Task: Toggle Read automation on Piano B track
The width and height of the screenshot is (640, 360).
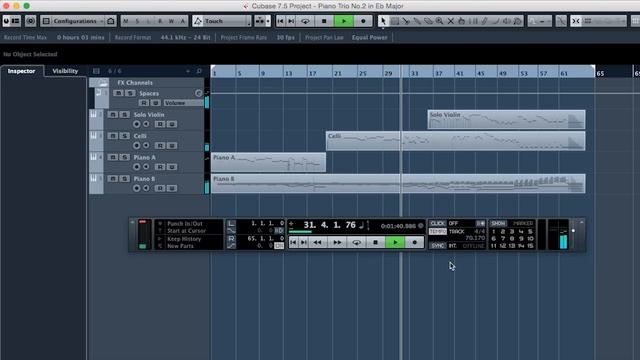Action: click(160, 188)
